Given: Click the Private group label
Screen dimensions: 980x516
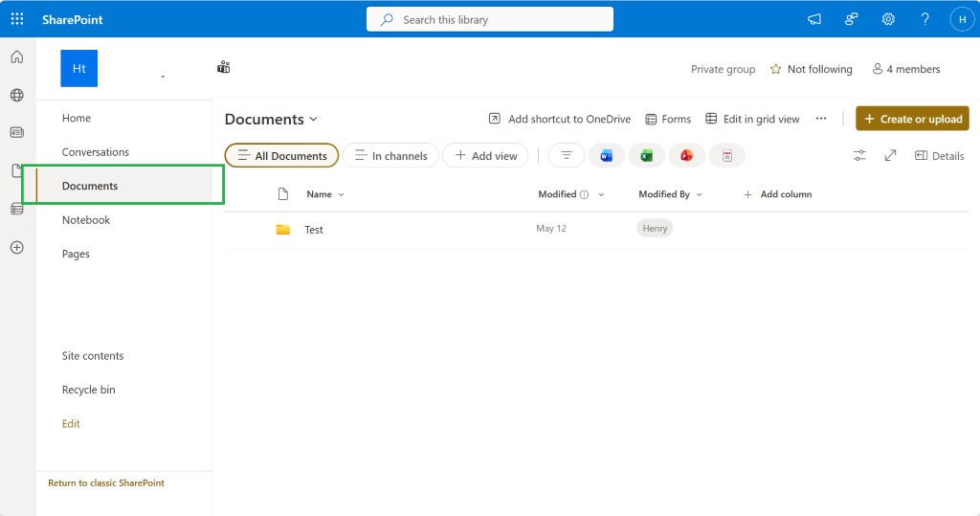Looking at the screenshot, I should [724, 69].
